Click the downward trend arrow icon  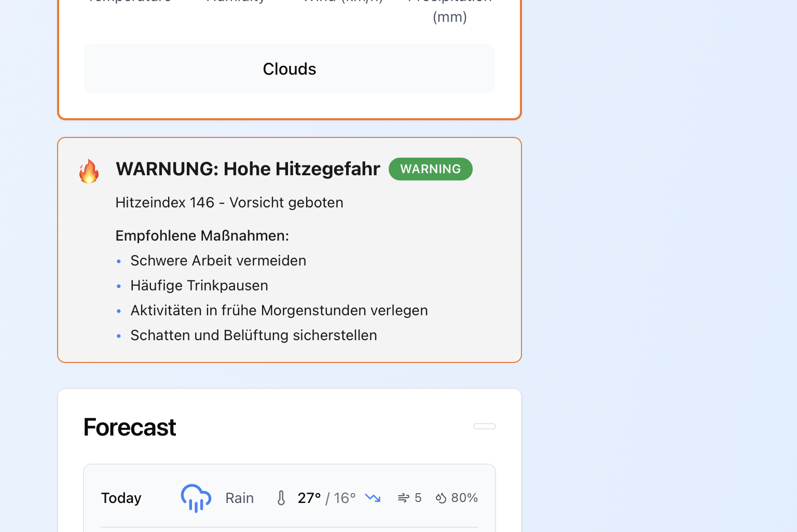(x=373, y=498)
